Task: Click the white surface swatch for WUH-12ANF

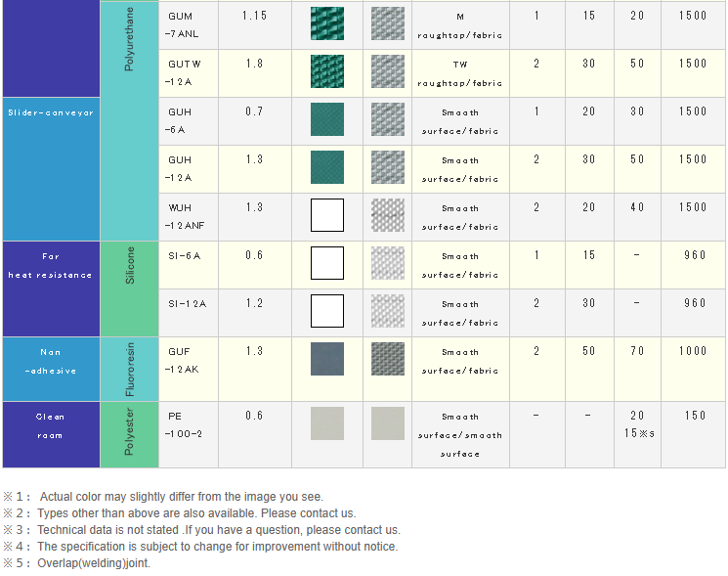Action: click(x=327, y=215)
